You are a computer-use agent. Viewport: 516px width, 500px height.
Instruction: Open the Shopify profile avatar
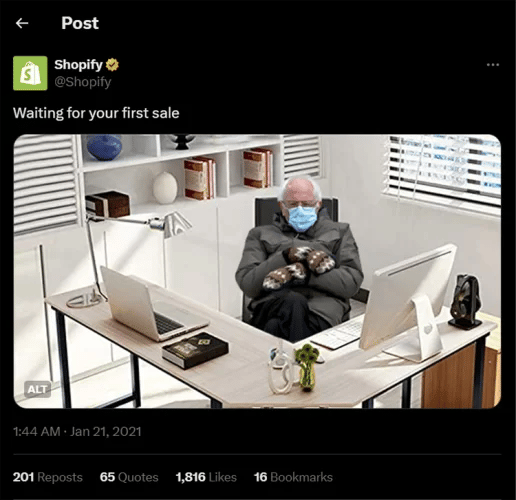coord(30,73)
